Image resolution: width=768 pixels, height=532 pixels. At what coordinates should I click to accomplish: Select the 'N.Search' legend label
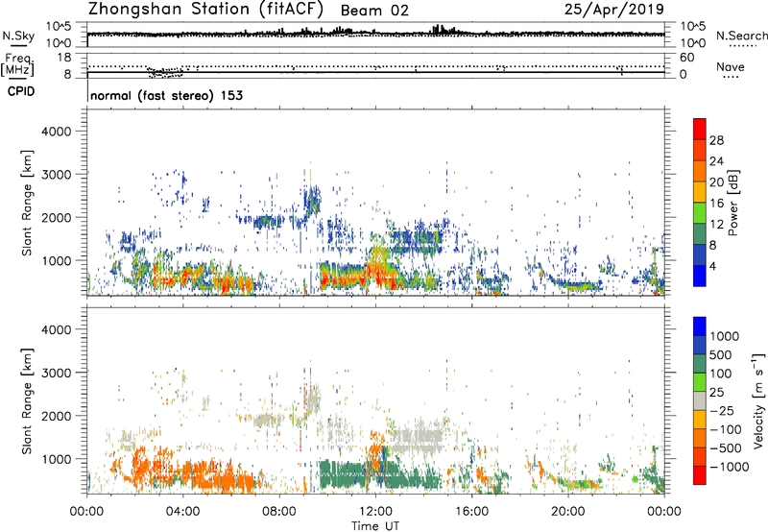[741, 36]
